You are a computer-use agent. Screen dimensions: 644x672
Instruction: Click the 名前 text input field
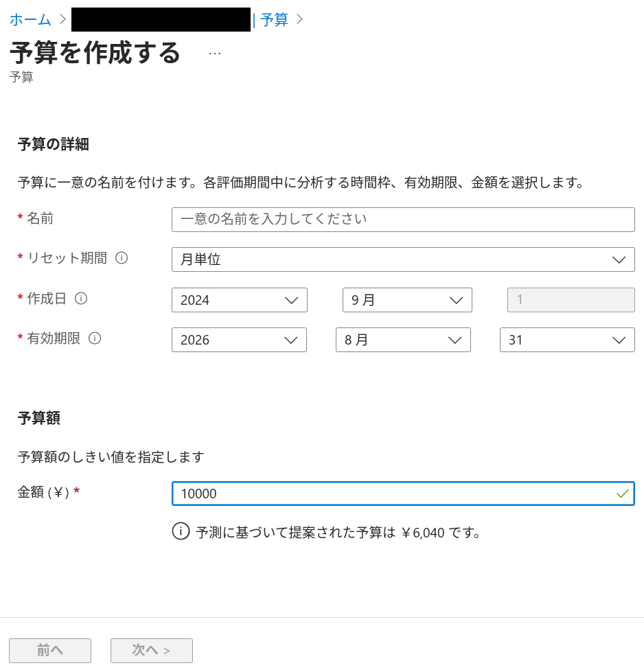click(x=403, y=220)
